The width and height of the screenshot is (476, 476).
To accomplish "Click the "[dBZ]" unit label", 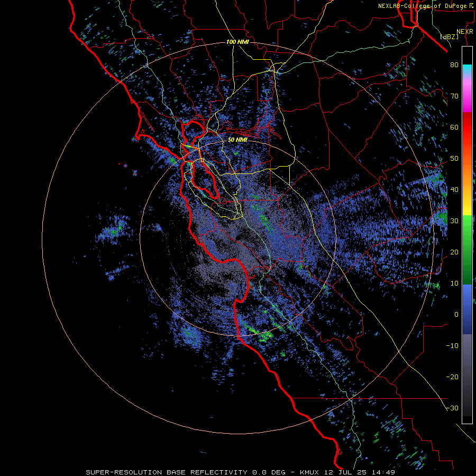I will coord(449,36).
